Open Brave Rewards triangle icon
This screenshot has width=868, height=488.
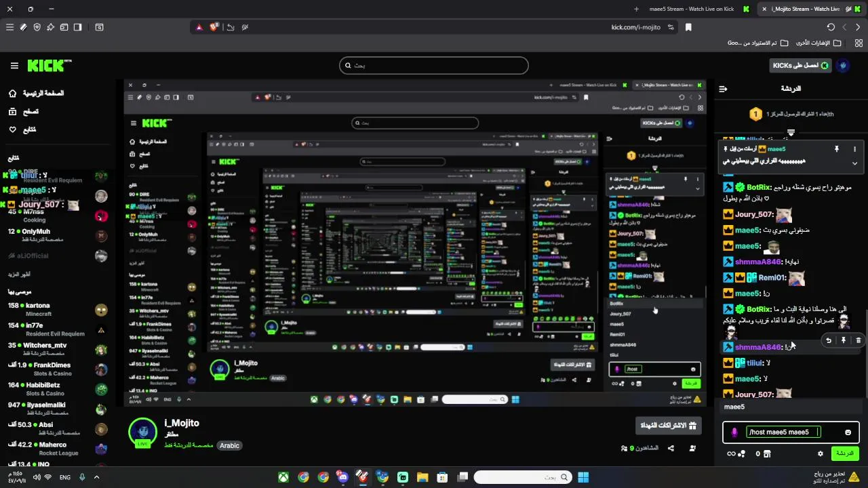(199, 27)
